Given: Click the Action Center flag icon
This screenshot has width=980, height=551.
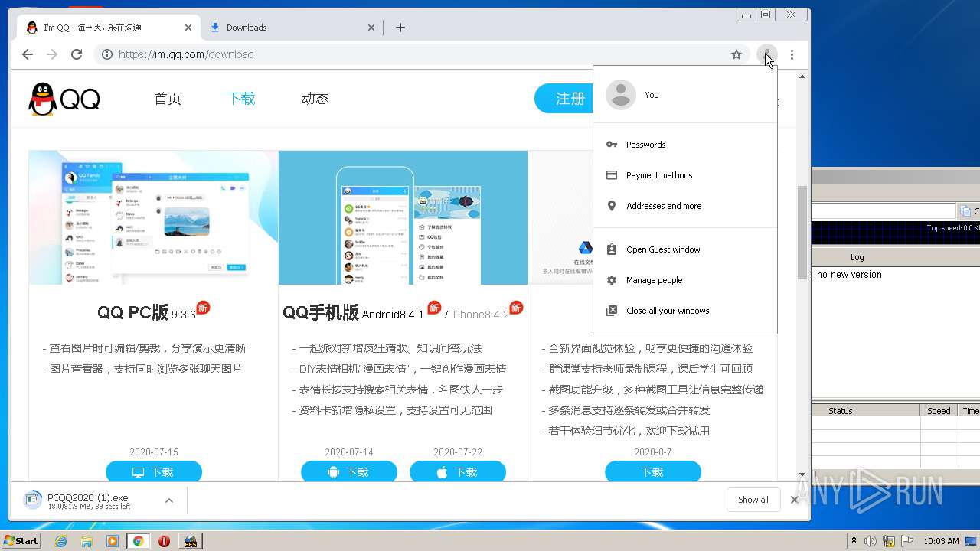Looking at the screenshot, I should [x=909, y=541].
